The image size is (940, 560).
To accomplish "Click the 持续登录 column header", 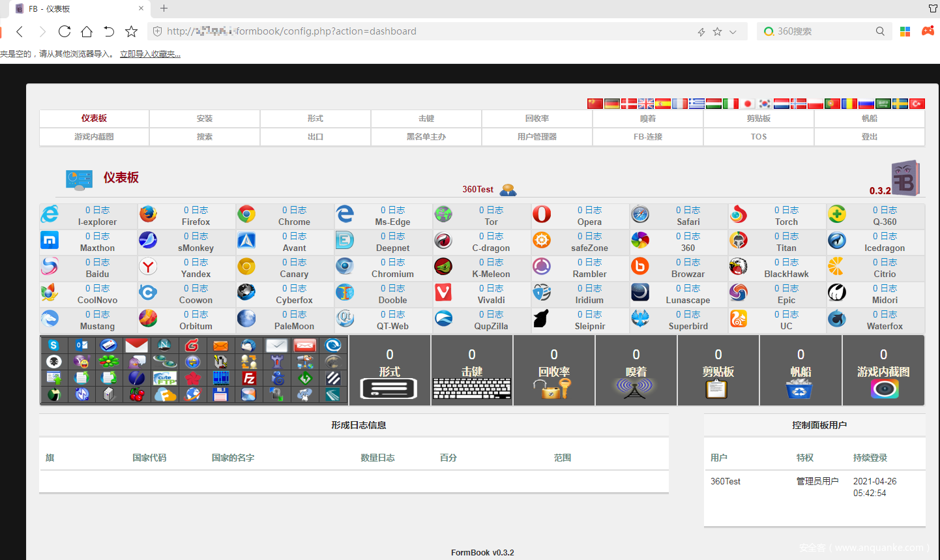I will (870, 458).
